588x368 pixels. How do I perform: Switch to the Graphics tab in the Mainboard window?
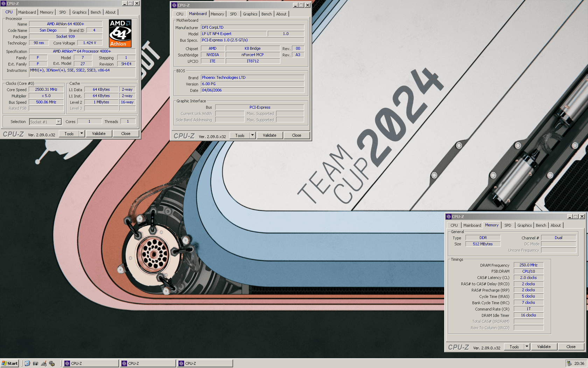250,14
